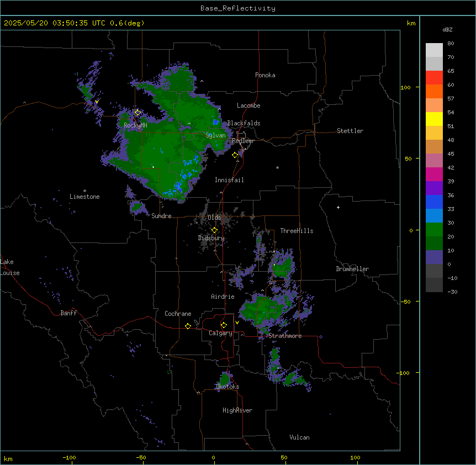Click the yellow diamond marker near Cochrane
This screenshot has width=476, height=465.
click(x=188, y=326)
